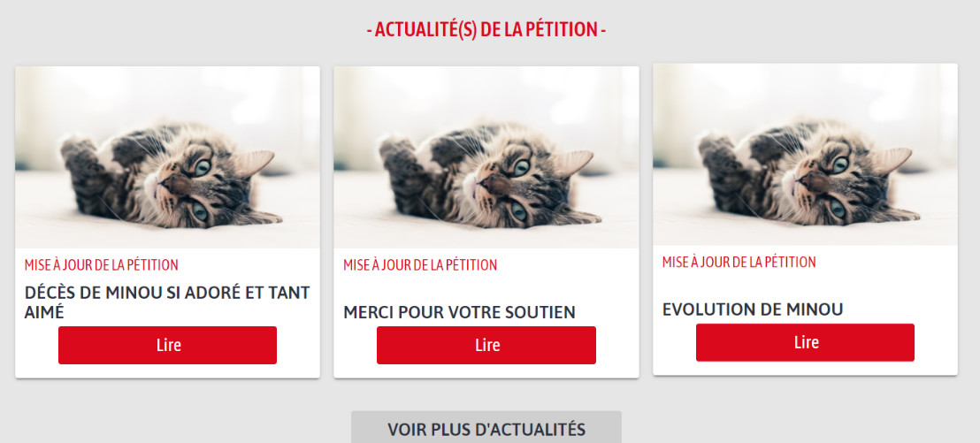This screenshot has width=980, height=443.
Task: Open the Merci pour votre soutien Lire button
Action: 486,345
